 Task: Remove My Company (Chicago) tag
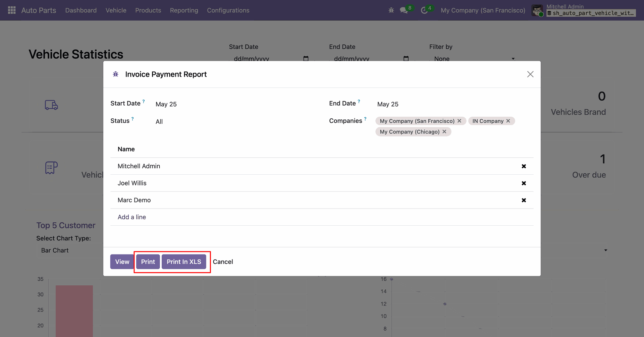(444, 131)
